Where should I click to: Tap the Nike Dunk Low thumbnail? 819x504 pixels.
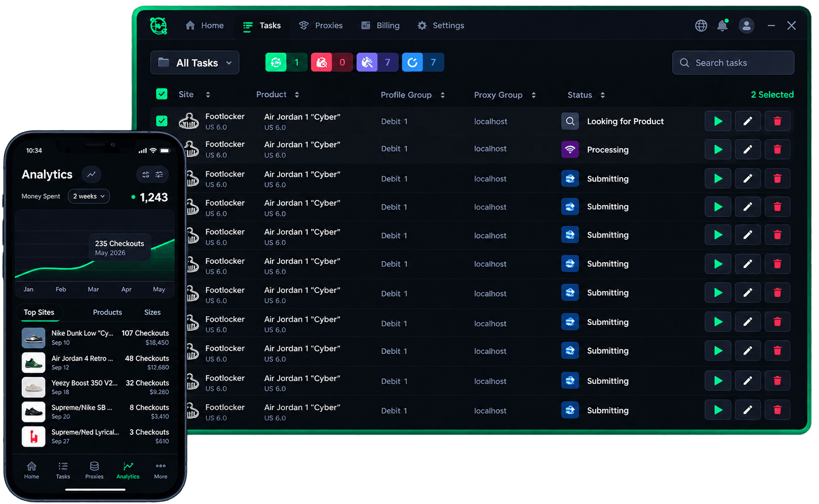coord(33,338)
